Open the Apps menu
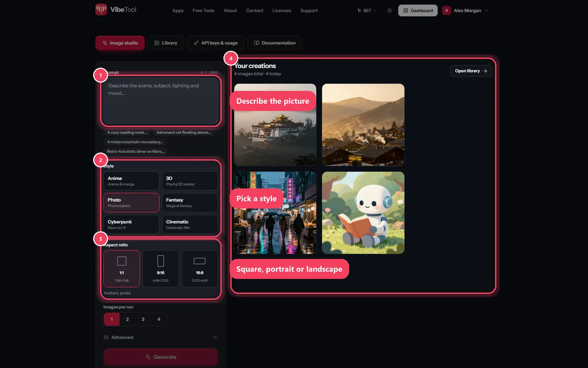The image size is (588, 368). coord(178,11)
